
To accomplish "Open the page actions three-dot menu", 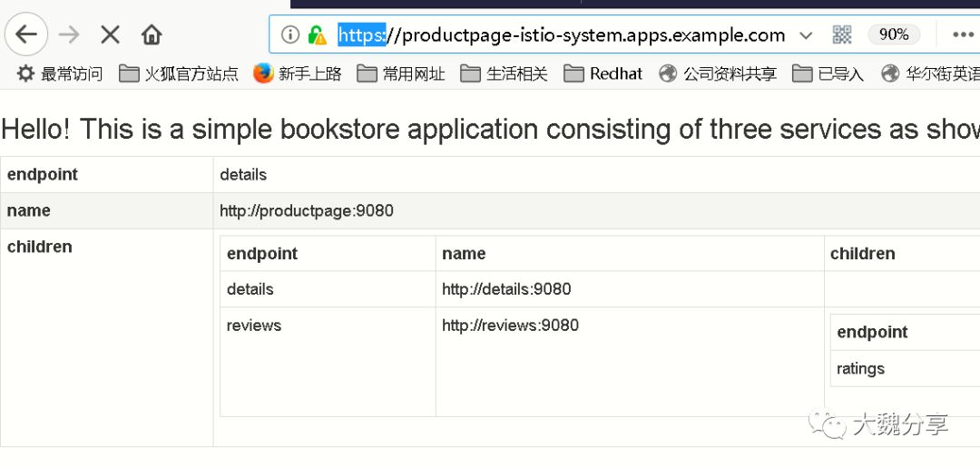I will coord(962,34).
